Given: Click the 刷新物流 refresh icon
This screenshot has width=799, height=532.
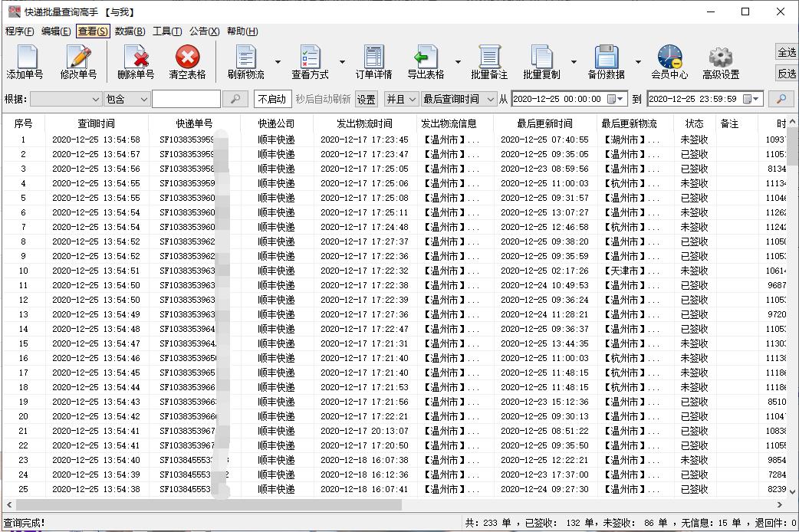Looking at the screenshot, I should [245, 61].
